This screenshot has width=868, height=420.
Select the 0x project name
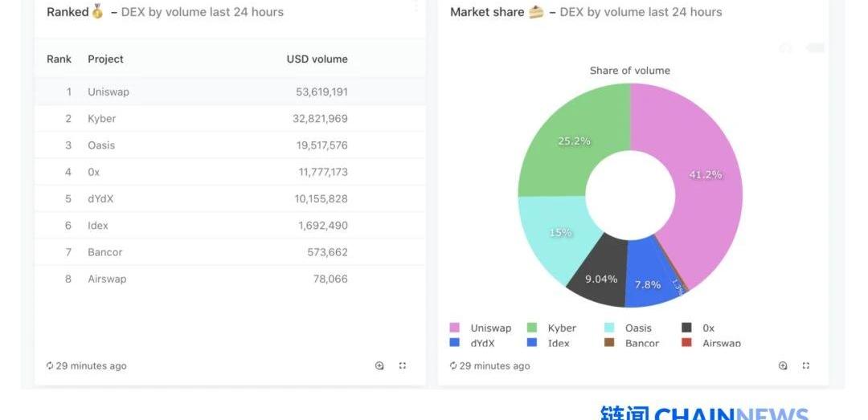click(x=93, y=172)
